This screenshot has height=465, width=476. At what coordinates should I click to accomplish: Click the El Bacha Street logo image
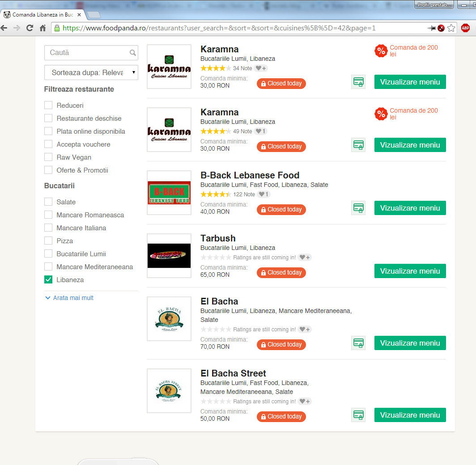coord(169,391)
